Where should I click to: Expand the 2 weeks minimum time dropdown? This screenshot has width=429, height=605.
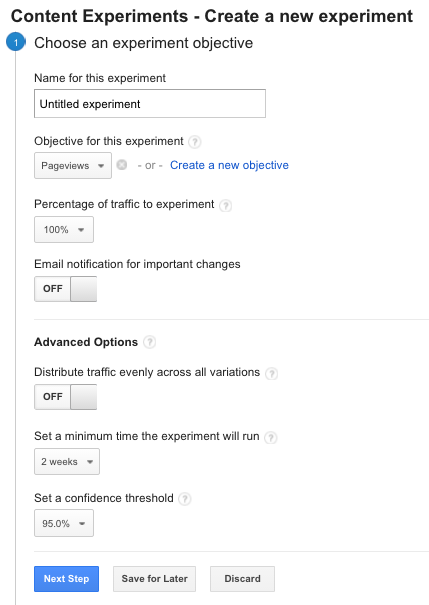pos(67,461)
